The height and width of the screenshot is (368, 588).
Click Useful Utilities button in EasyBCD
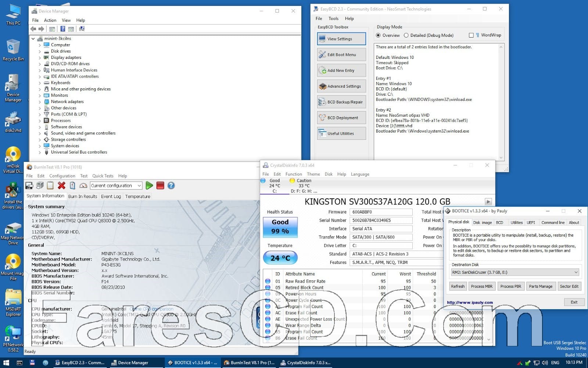coord(341,134)
